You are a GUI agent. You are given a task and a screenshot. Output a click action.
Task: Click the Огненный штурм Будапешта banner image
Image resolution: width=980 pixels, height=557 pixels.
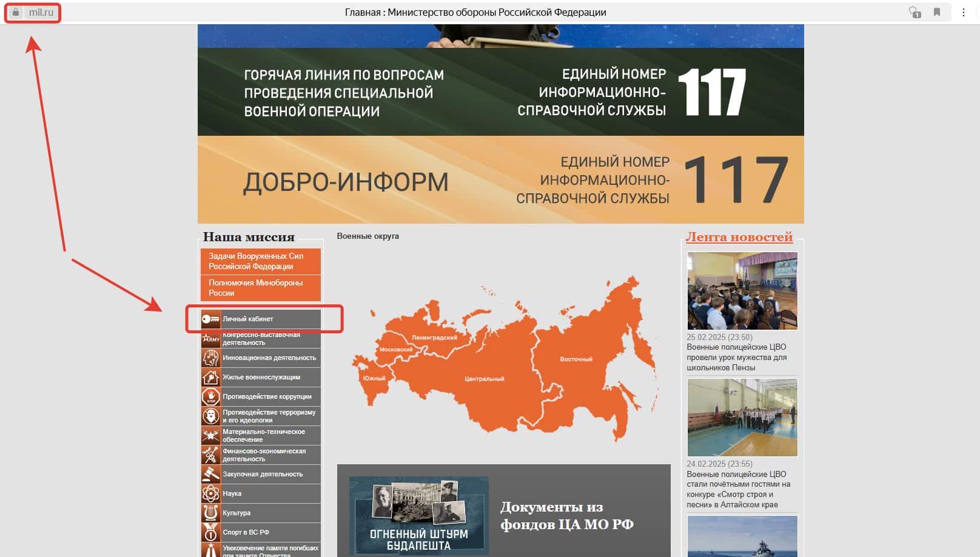[x=418, y=515]
